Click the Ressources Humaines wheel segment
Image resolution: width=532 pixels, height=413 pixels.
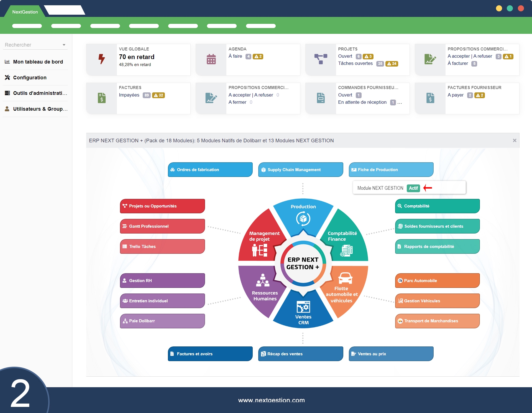coord(263,288)
